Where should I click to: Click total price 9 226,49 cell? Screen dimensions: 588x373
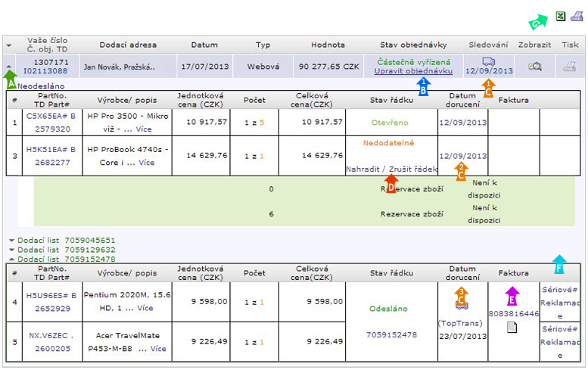tap(313, 341)
